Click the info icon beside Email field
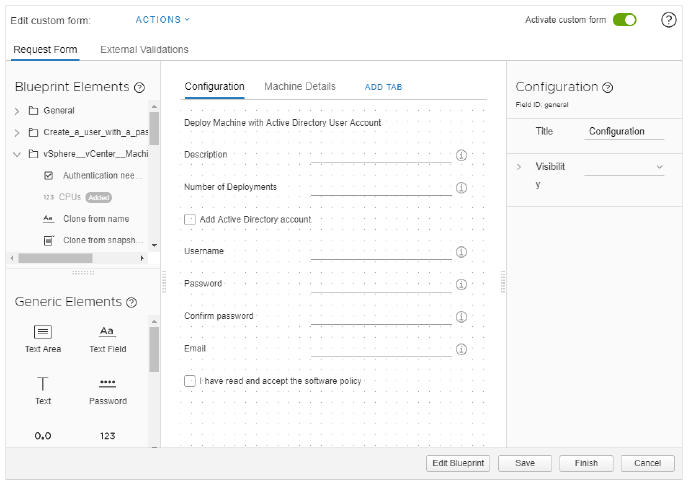Viewport: 688px width, 486px height. [x=462, y=349]
